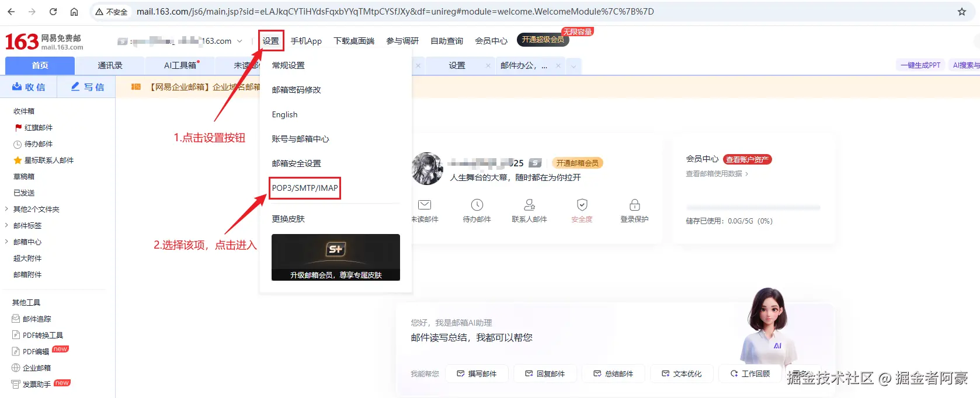Image resolution: width=980 pixels, height=398 pixels.
Task: Click the S member badge near username
Action: click(x=536, y=163)
